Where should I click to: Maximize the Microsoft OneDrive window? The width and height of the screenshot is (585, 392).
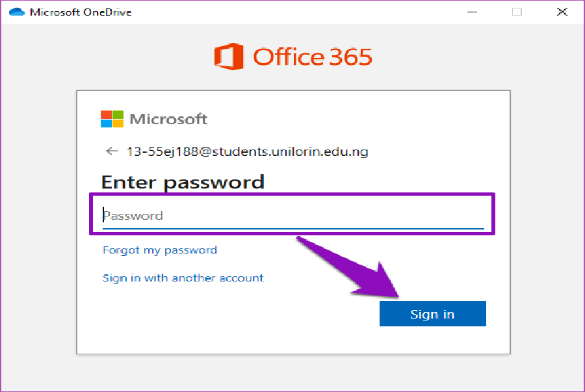pyautogui.click(x=517, y=12)
